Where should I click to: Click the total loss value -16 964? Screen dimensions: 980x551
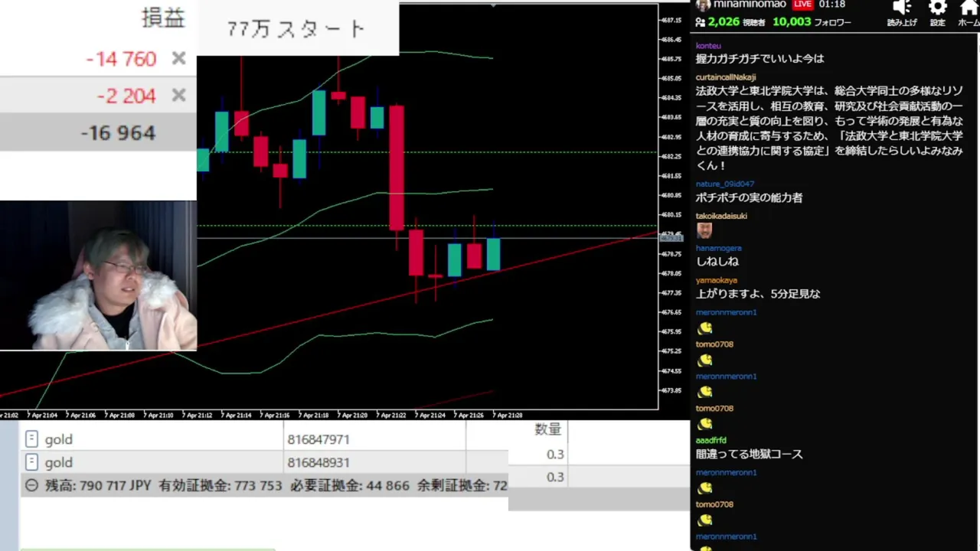click(x=118, y=133)
